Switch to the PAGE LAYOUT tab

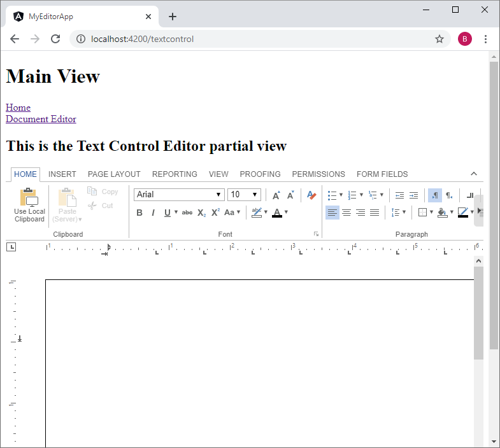coord(114,174)
